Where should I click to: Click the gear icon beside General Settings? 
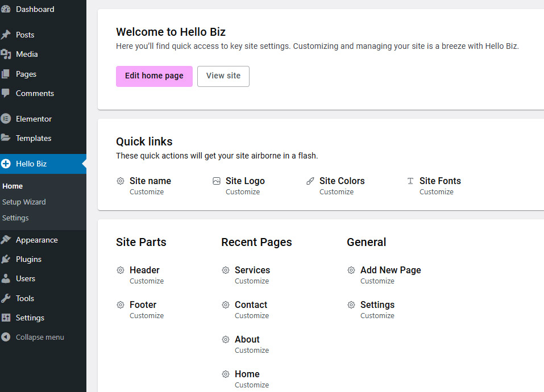click(x=351, y=305)
